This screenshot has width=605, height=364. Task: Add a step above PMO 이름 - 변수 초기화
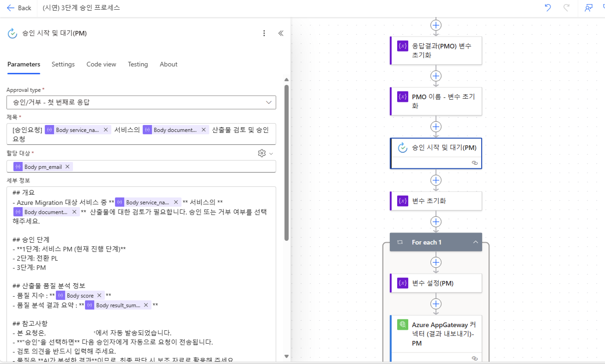click(436, 76)
